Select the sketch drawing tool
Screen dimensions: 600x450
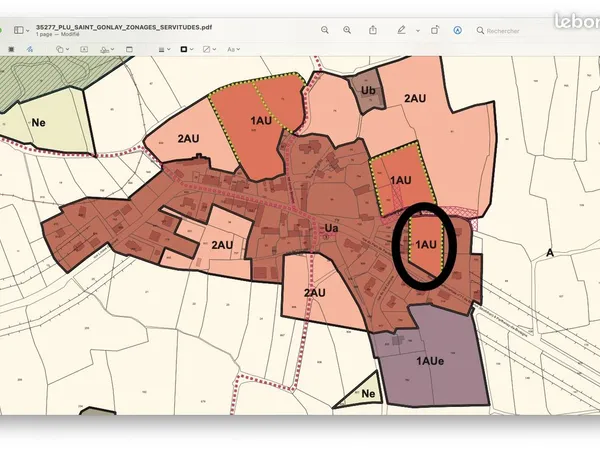[29, 49]
